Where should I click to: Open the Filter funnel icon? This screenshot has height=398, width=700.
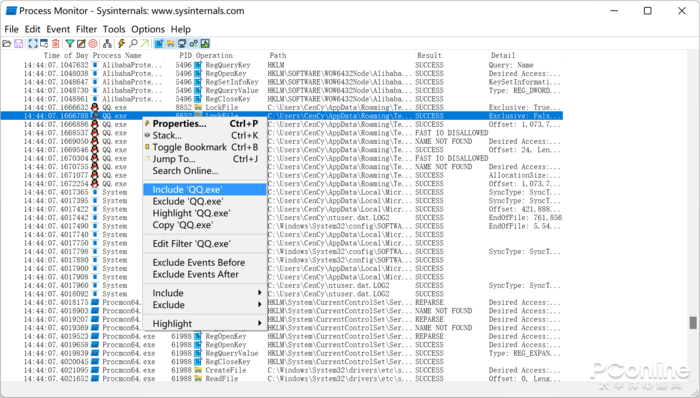(70, 43)
